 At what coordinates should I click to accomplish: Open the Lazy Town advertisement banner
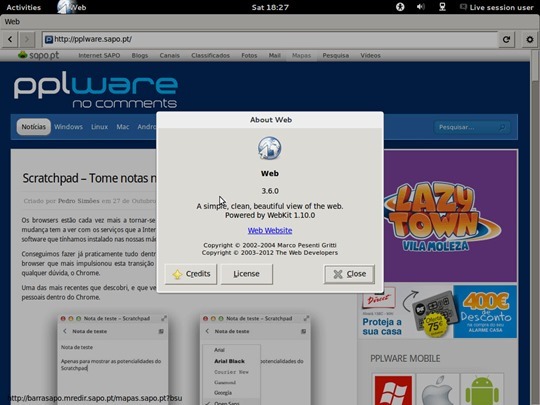tap(450, 216)
